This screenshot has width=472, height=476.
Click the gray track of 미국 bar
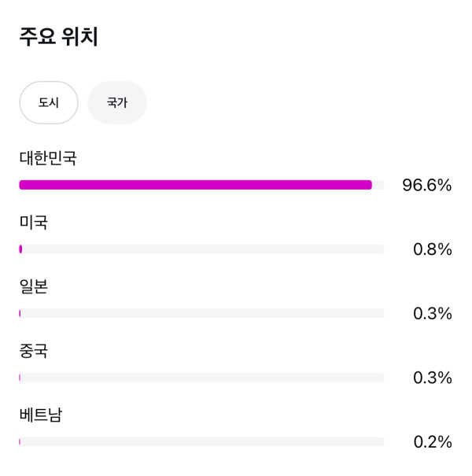coord(203,249)
